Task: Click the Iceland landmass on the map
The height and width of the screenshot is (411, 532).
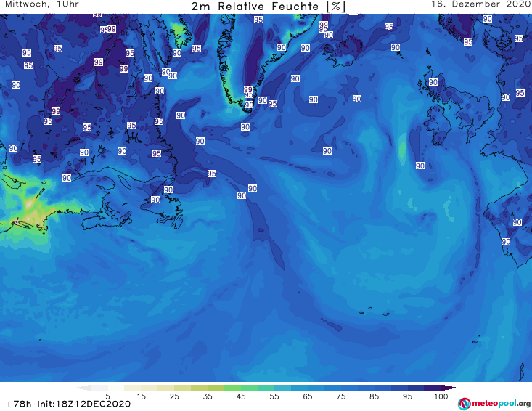Action: (x=344, y=51)
